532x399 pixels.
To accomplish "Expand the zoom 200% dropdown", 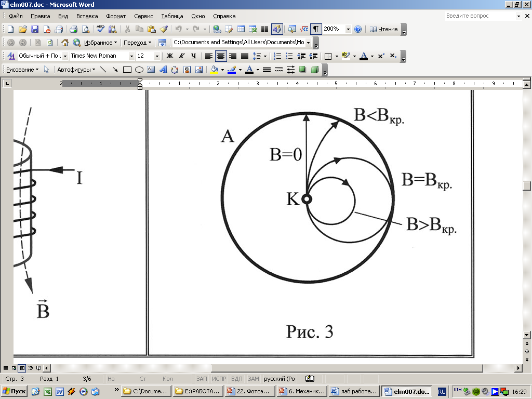I will click(x=348, y=30).
